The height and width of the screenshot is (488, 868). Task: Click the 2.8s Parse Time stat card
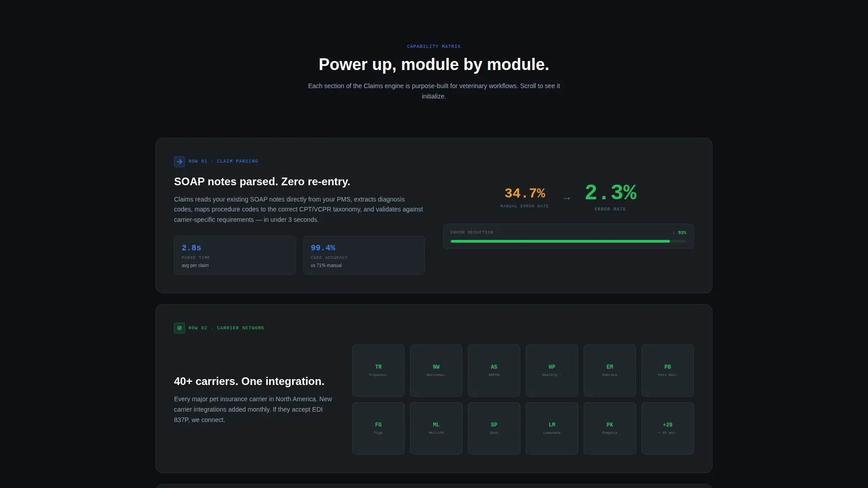click(235, 255)
